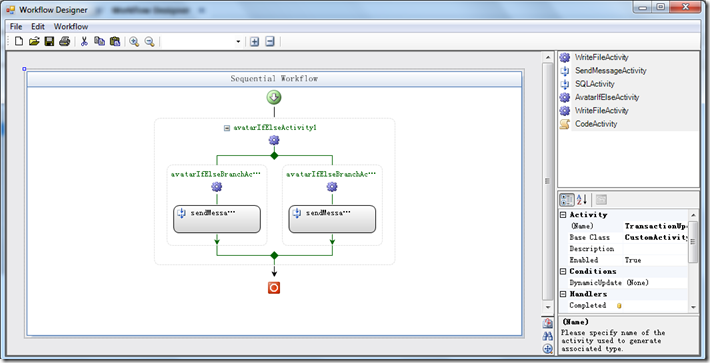Zoom out of the workflow
Image resolution: width=710 pixels, height=363 pixels.
pos(149,42)
